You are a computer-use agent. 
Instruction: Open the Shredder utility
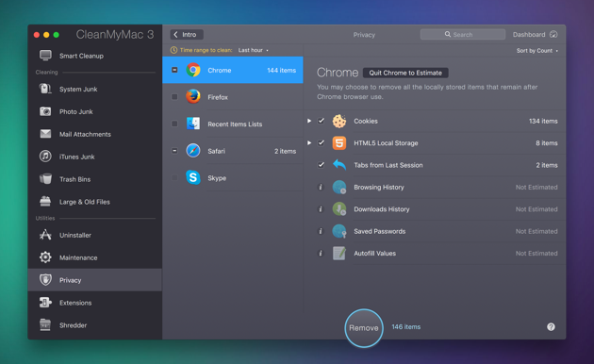(94, 325)
